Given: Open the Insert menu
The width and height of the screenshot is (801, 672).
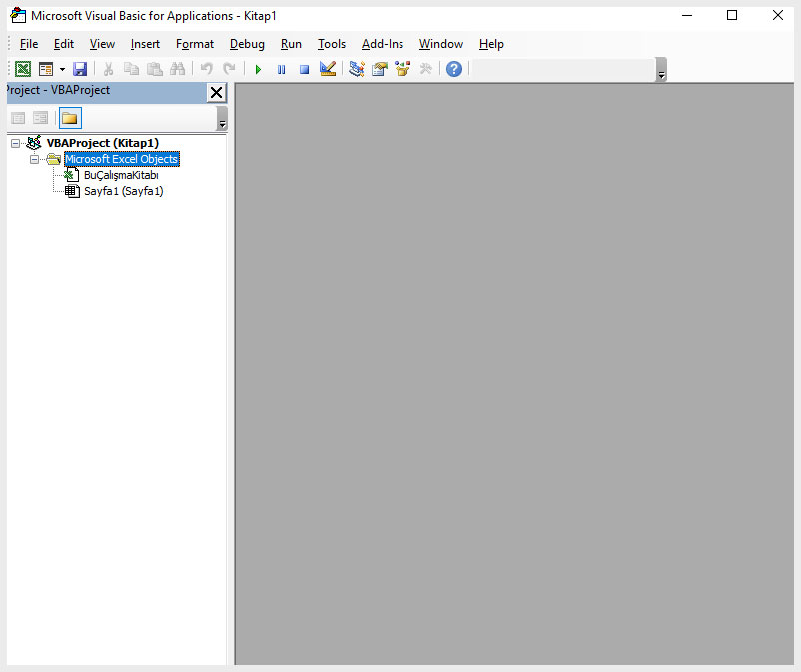Looking at the screenshot, I should (145, 44).
